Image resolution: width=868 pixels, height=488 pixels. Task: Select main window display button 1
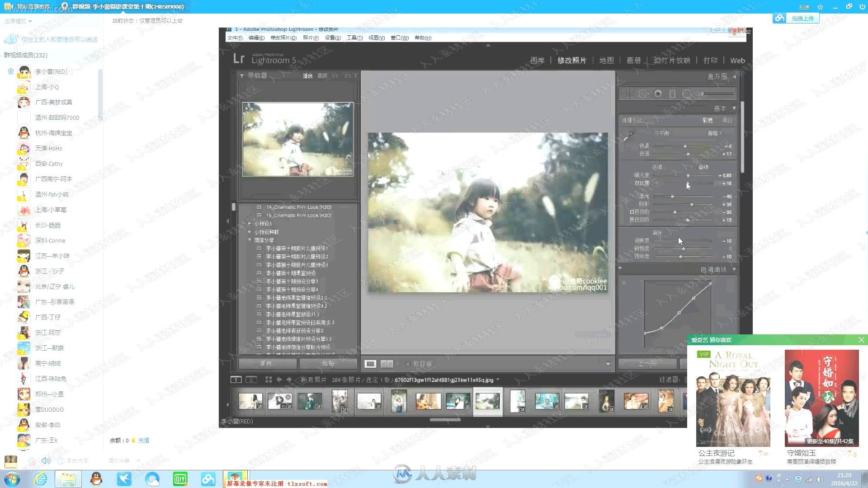[236, 380]
